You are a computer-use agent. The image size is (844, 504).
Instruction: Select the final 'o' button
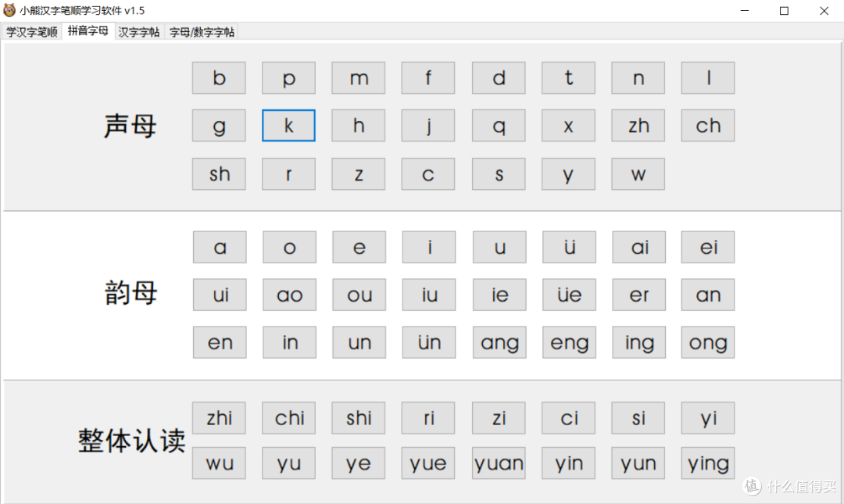tap(290, 247)
